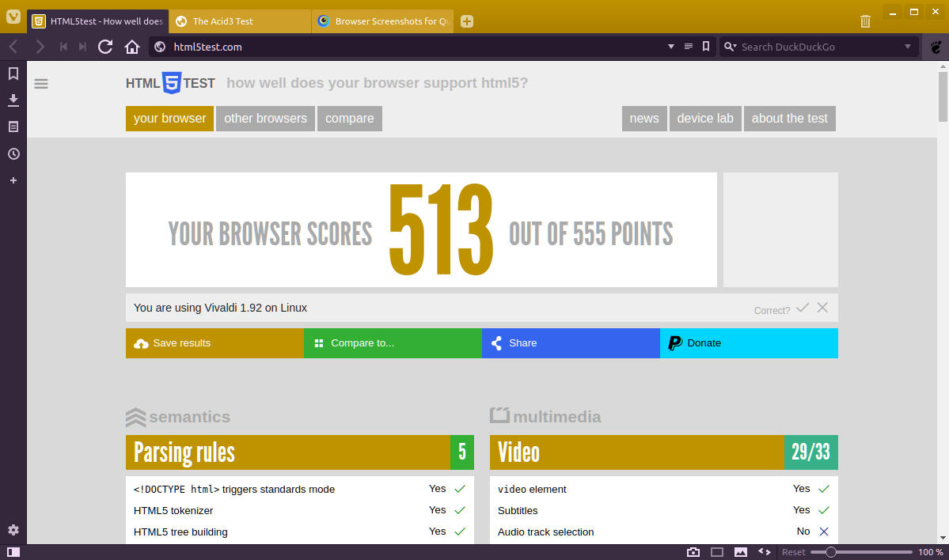Toggle the side panel visibility
The height and width of the screenshot is (560, 949).
[13, 552]
